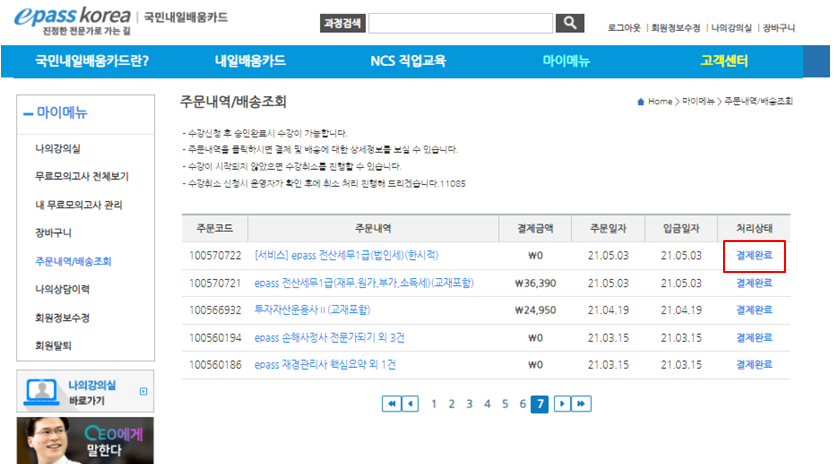Viewport: 834px width, 464px height.
Task: Open the 고객센터 menu
Action: point(724,61)
